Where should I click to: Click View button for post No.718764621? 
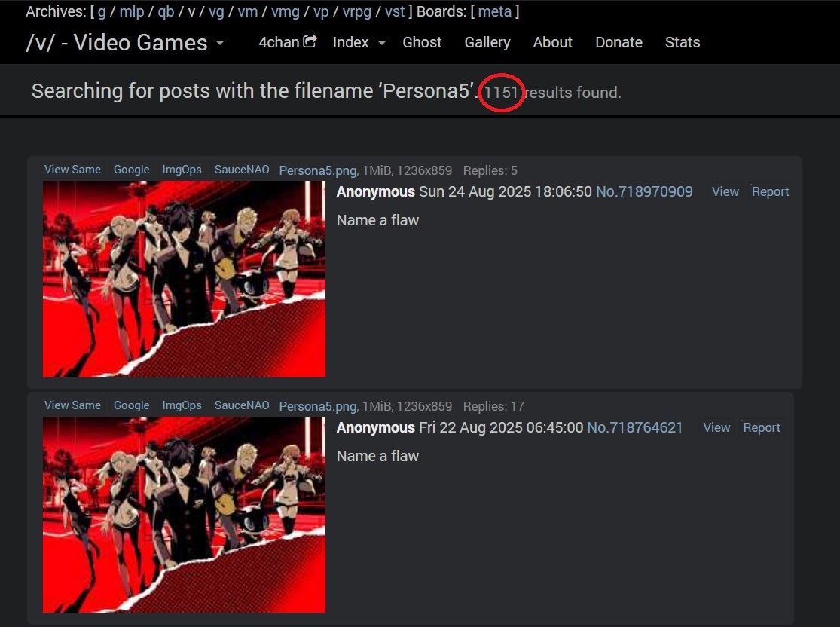[x=716, y=427]
